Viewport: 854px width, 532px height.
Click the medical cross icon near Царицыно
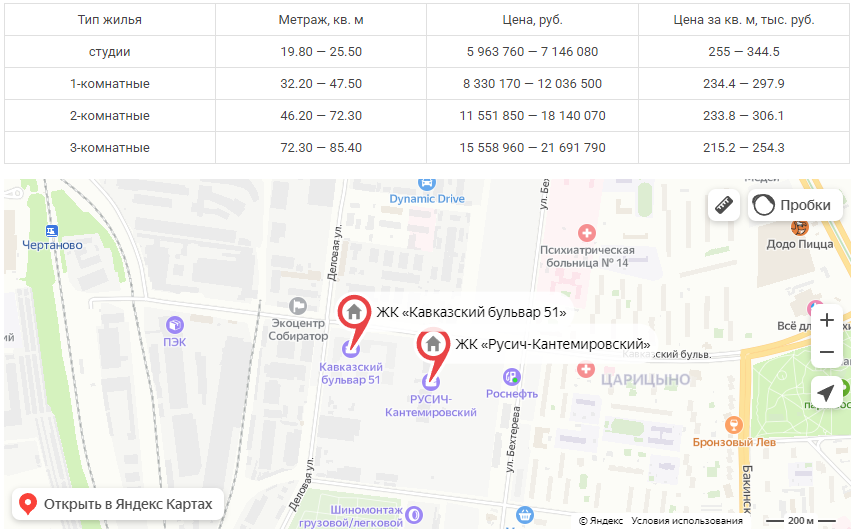pos(586,370)
